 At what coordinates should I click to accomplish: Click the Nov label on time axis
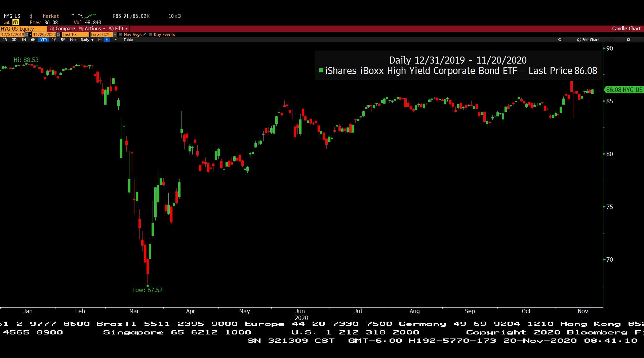tap(583, 311)
